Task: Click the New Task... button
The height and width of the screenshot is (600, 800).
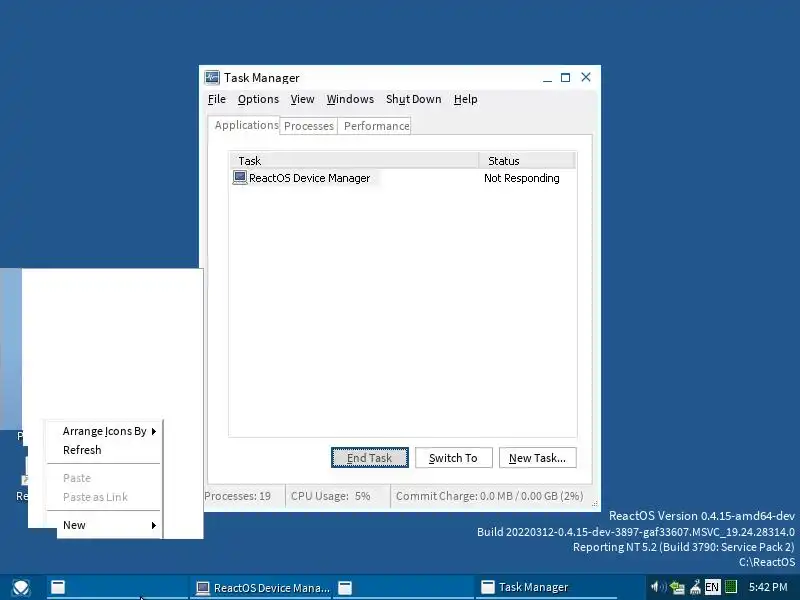Action: pyautogui.click(x=538, y=458)
